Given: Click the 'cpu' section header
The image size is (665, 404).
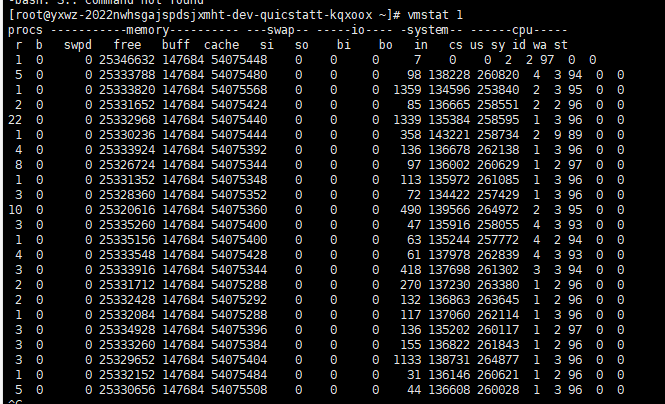Looking at the screenshot, I should click(522, 30).
